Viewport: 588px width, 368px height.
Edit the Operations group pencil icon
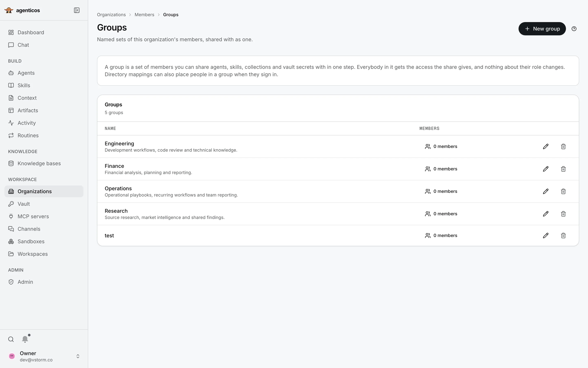[x=546, y=191]
